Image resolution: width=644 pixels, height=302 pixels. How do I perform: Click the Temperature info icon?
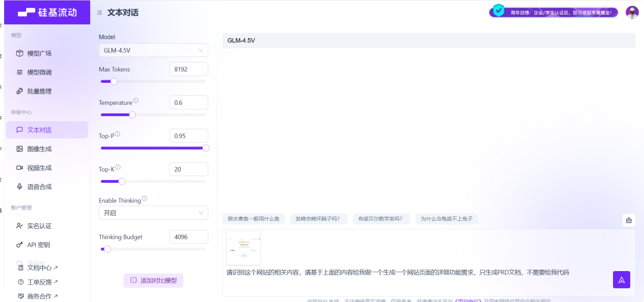point(136,101)
